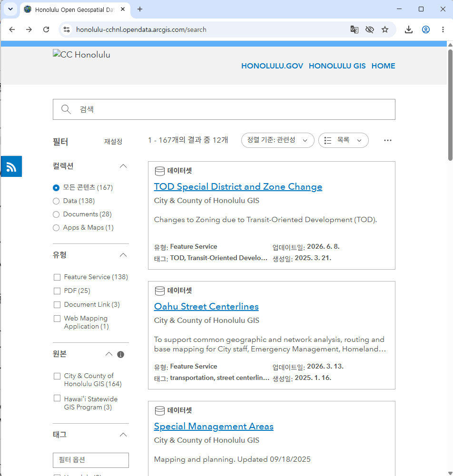The width and height of the screenshot is (453, 476).
Task: Go forward in browser history
Action: [x=29, y=29]
